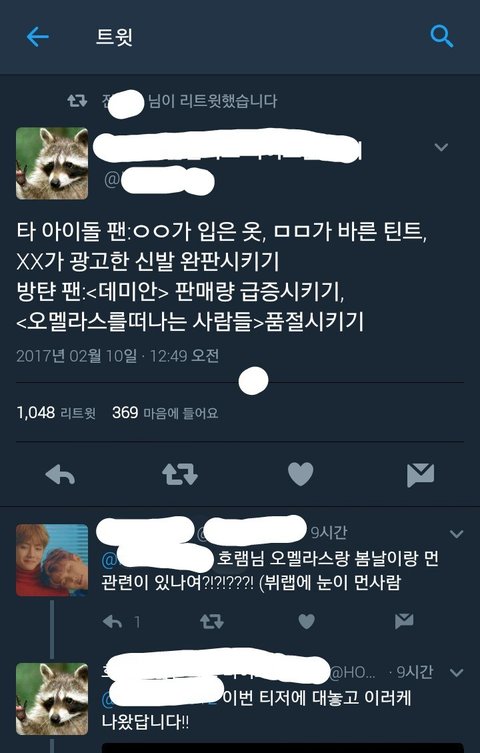This screenshot has width=480, height=753.
Task: Expand options chevron on main tweet
Action: tap(441, 147)
